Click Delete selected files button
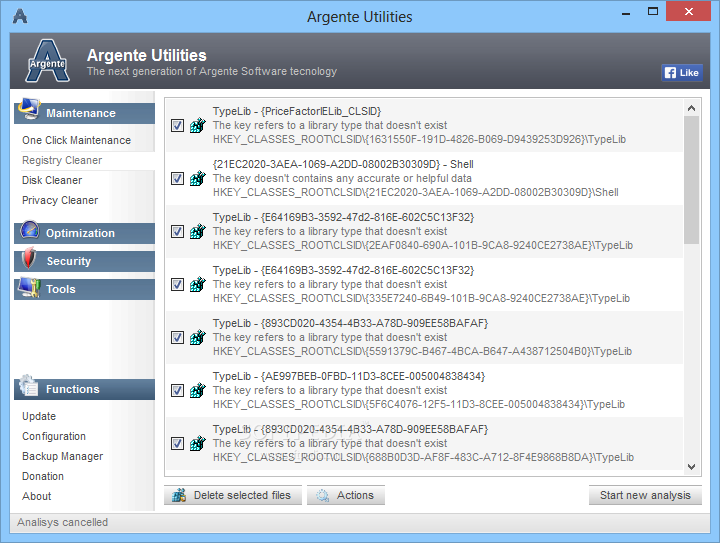The image size is (720, 543). pyautogui.click(x=233, y=495)
